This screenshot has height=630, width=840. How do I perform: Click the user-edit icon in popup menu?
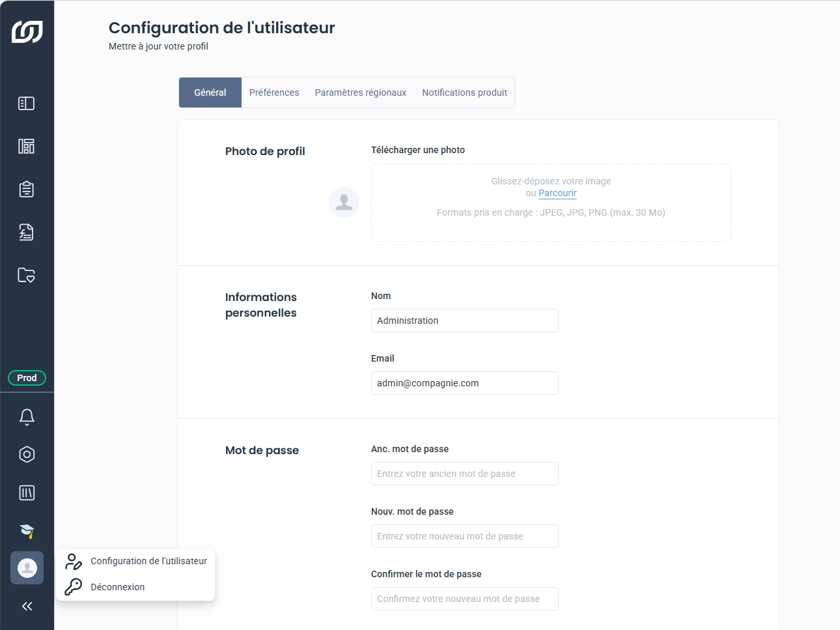pos(74,562)
